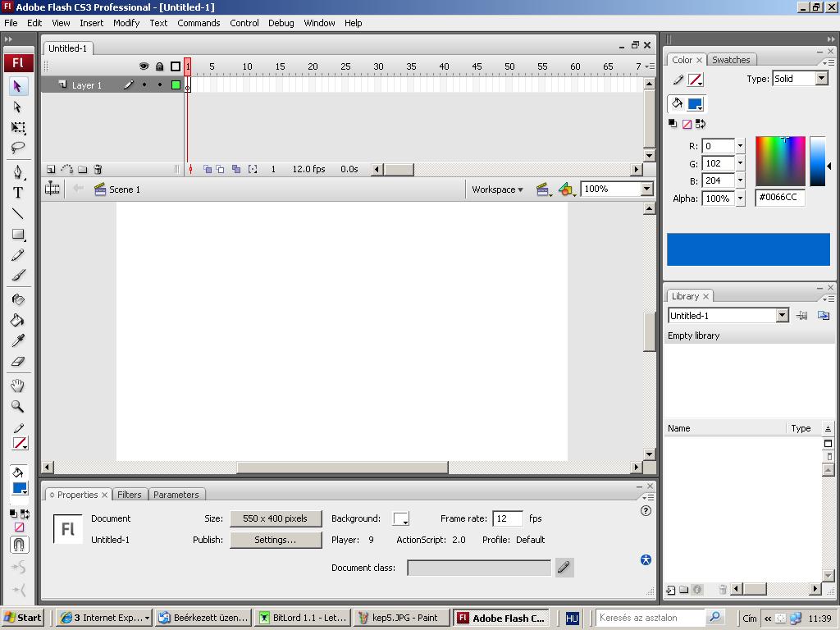Open the Debug menu
This screenshot has width=840, height=630.
click(281, 23)
